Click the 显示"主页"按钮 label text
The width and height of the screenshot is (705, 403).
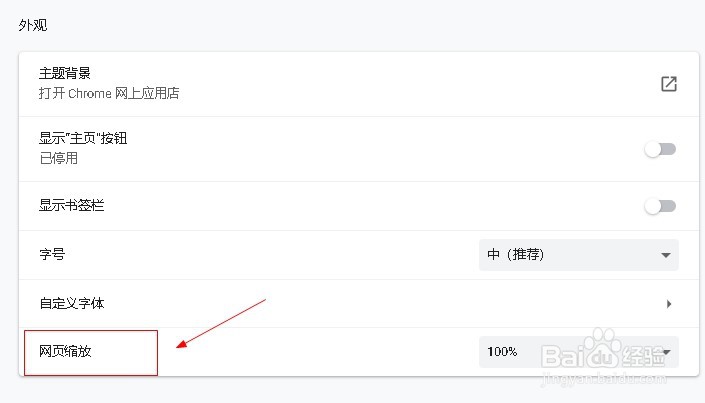(83, 139)
